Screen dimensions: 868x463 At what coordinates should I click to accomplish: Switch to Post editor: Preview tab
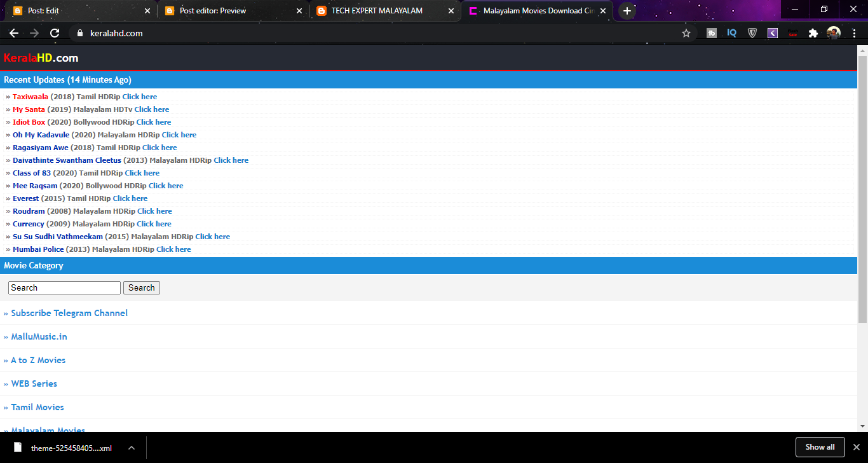(231, 11)
